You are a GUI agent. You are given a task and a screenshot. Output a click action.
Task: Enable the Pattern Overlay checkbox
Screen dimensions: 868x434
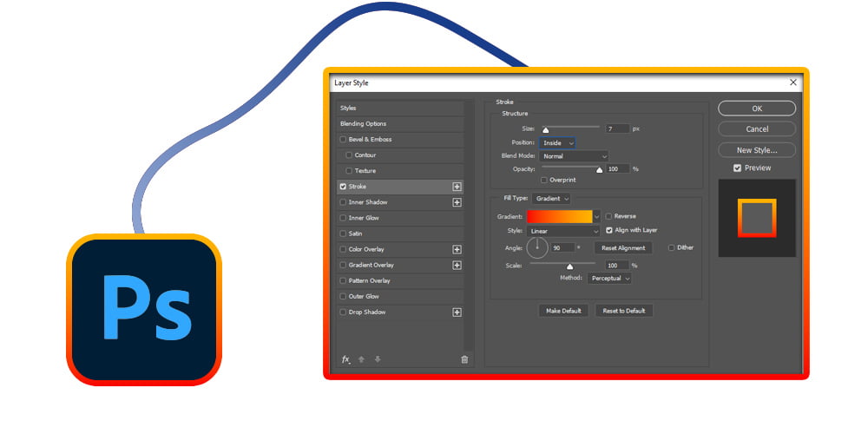click(343, 280)
